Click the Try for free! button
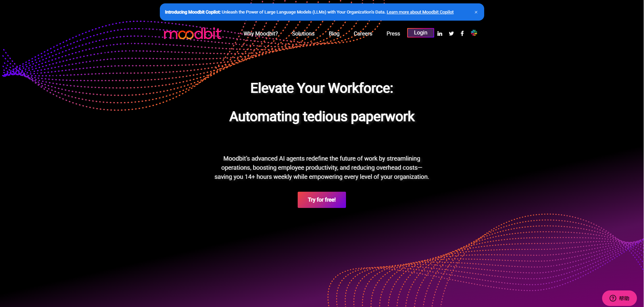The height and width of the screenshot is (307, 644). pos(322,200)
